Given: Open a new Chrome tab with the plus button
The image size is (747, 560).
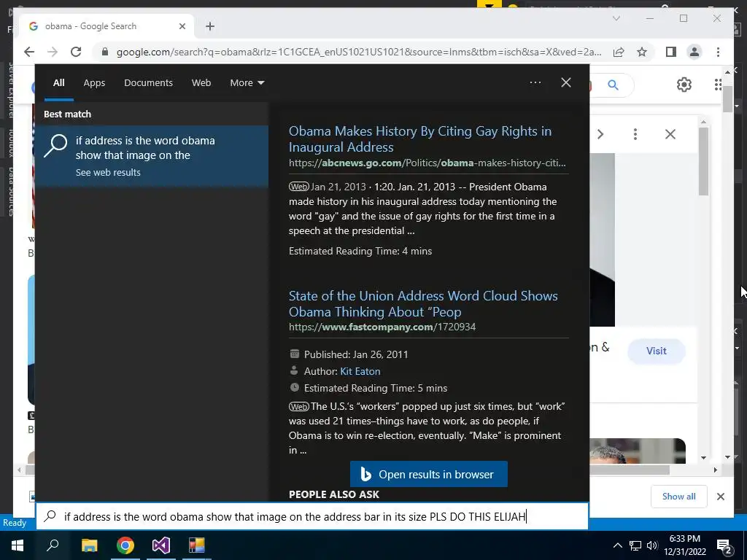Looking at the screenshot, I should tap(210, 26).
